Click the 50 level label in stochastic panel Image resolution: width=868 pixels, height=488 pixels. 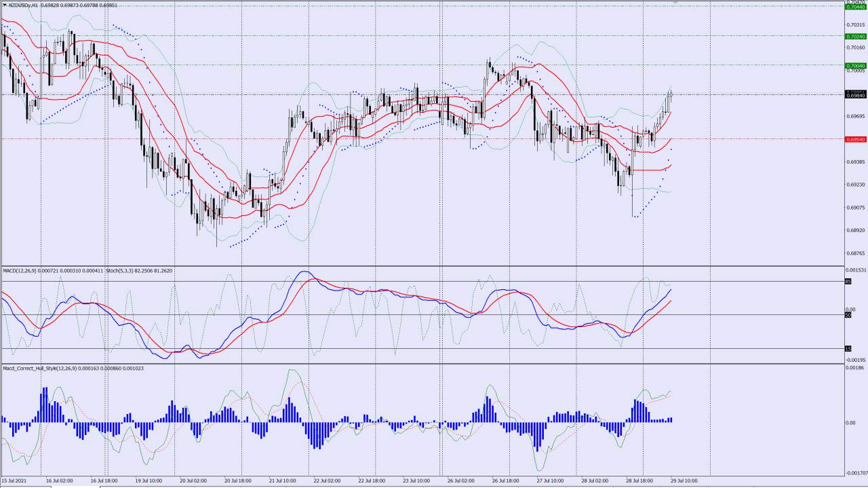click(x=848, y=315)
